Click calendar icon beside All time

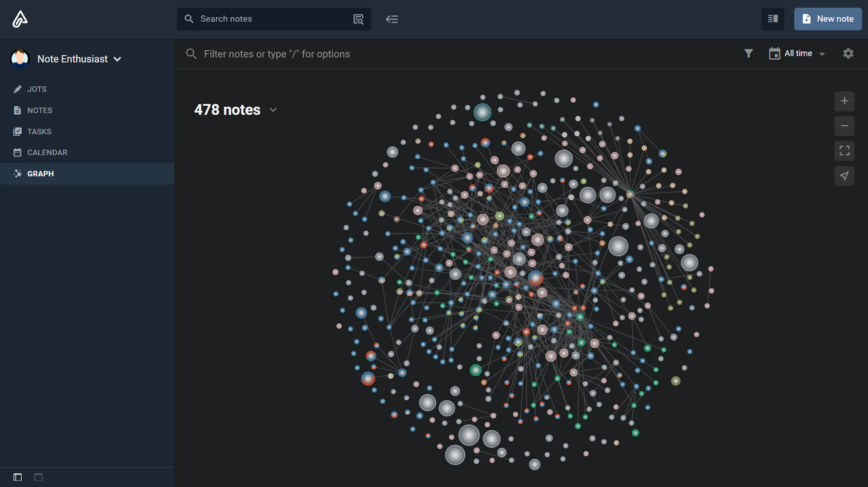(774, 54)
